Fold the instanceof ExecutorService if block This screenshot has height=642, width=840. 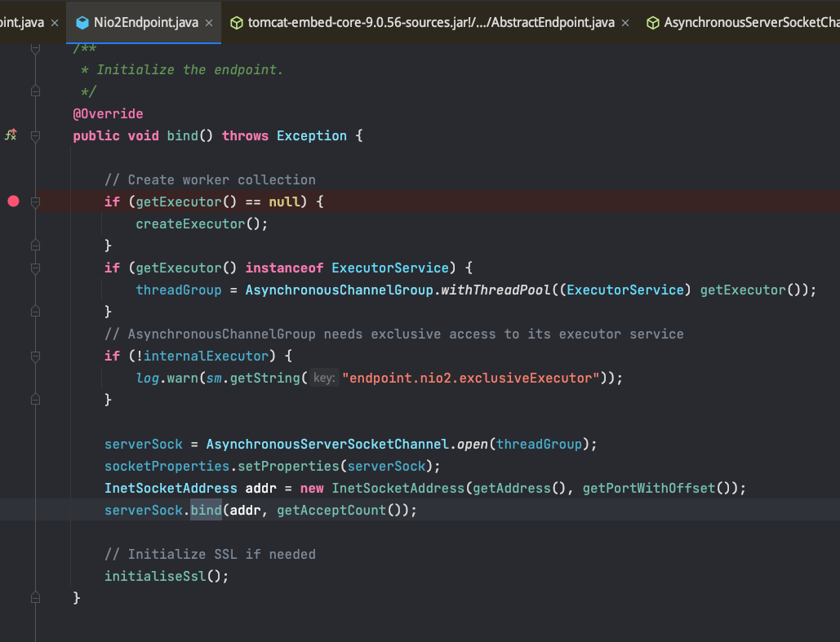tap(35, 268)
